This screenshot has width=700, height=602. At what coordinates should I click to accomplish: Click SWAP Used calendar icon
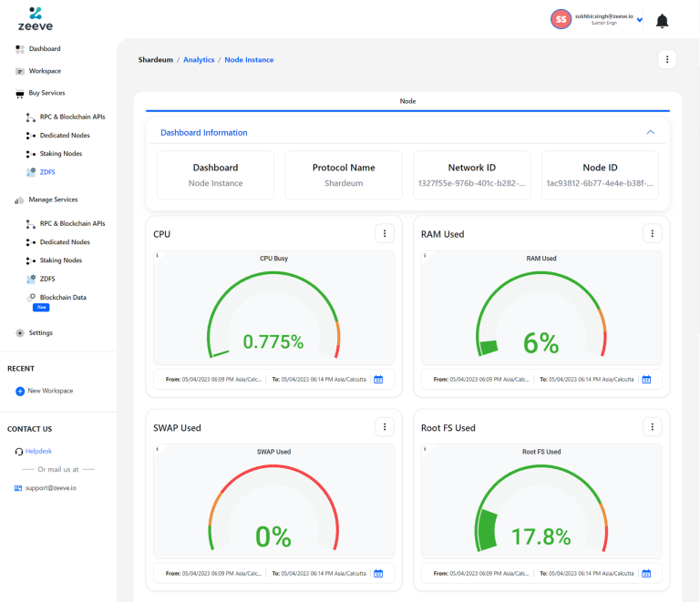click(378, 574)
